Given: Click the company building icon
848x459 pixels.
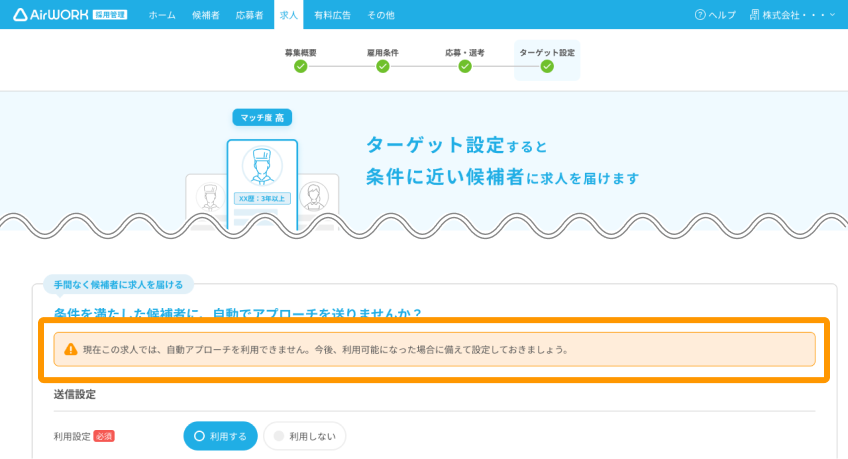Looking at the screenshot, I should point(754,15).
